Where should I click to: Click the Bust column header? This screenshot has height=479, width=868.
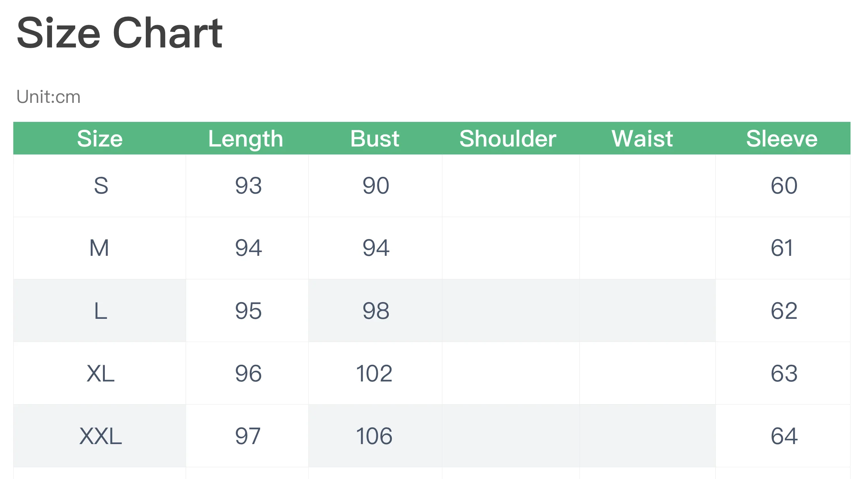375,139
